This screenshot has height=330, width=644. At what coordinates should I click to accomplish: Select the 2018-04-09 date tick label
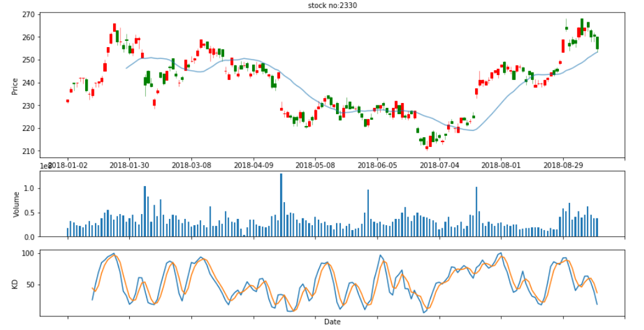pos(253,165)
